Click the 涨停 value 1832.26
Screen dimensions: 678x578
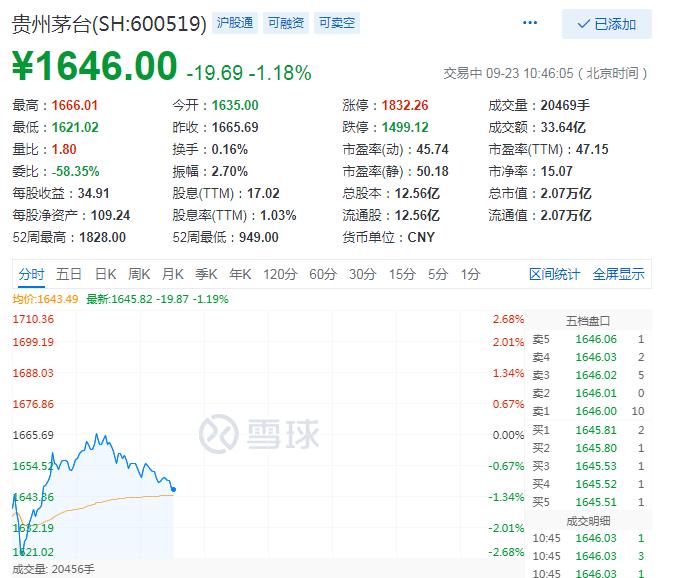405,105
